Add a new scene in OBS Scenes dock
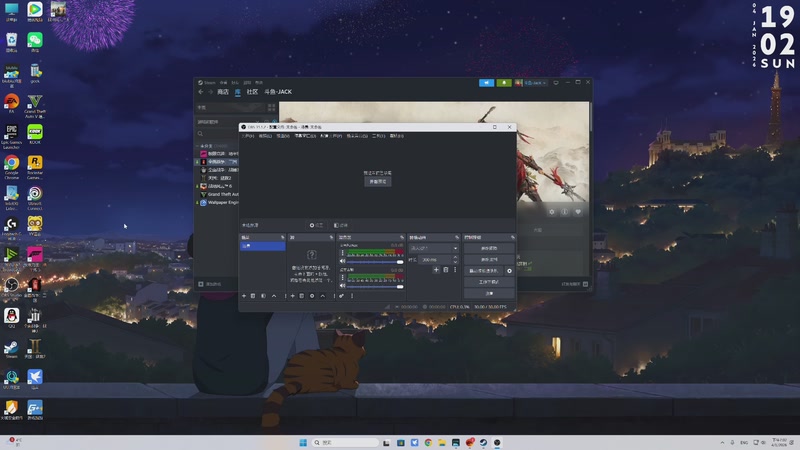 [x=244, y=296]
